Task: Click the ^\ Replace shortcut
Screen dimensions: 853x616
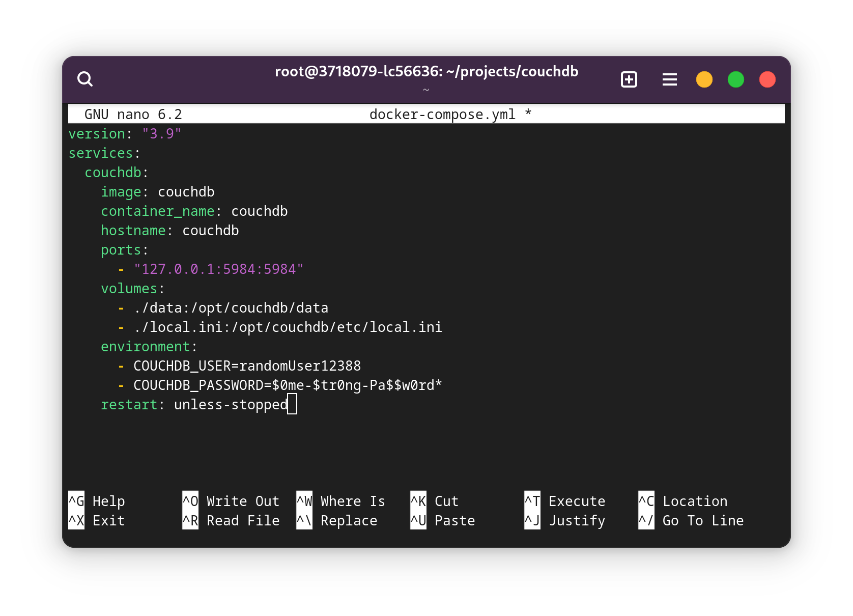Action: click(337, 520)
